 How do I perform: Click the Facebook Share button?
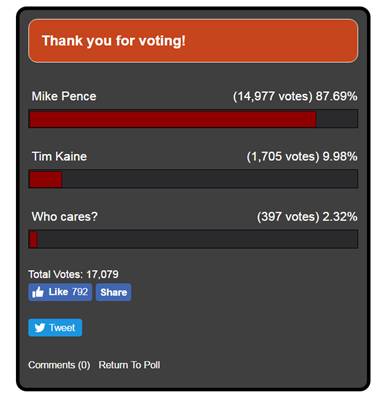pos(113,292)
